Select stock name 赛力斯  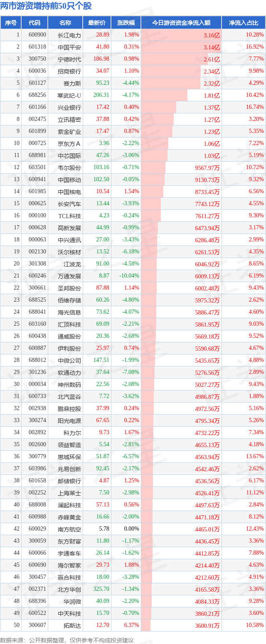73,84
